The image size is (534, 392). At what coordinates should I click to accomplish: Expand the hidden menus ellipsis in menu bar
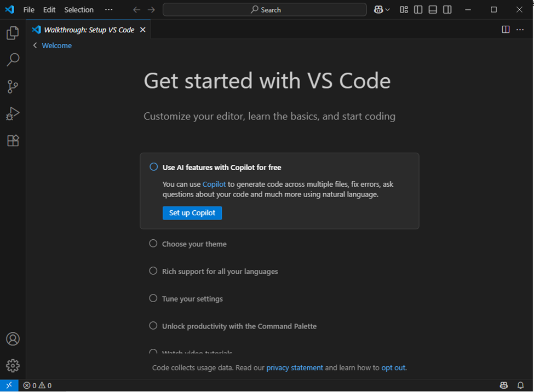pyautogui.click(x=108, y=10)
